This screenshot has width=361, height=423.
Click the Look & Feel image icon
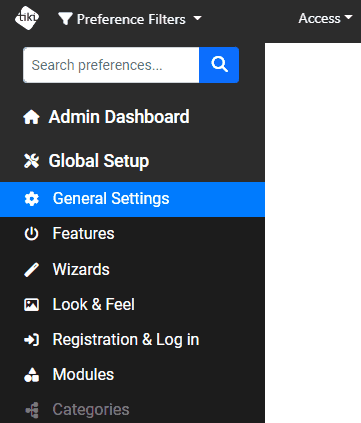tap(32, 305)
